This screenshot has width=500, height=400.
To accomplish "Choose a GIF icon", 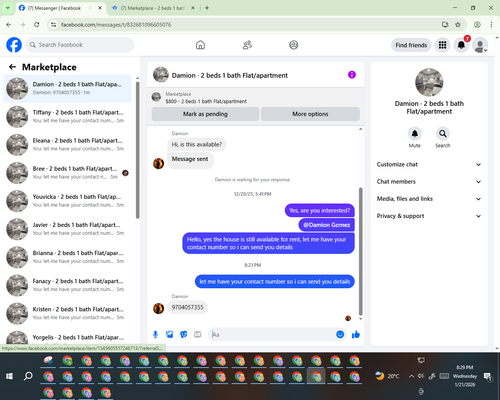I will tap(198, 334).
